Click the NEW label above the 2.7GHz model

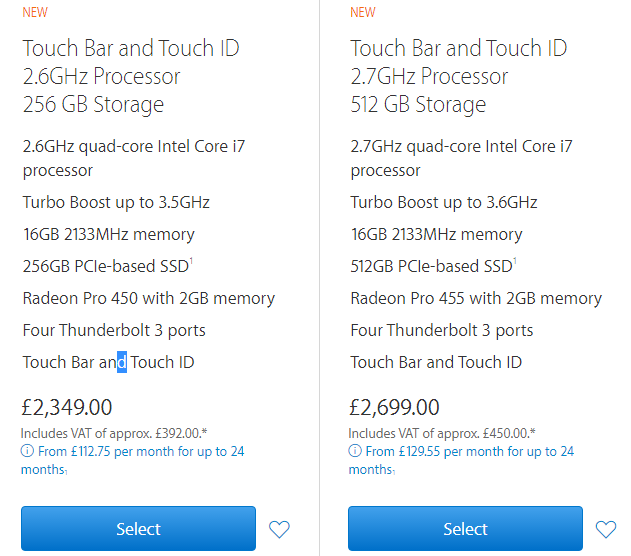pos(363,13)
